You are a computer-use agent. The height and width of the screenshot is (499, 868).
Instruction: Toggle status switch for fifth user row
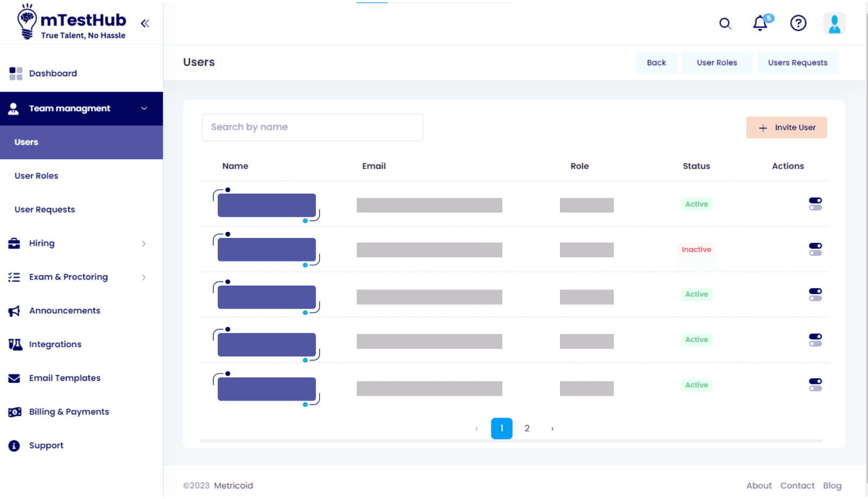coord(815,385)
